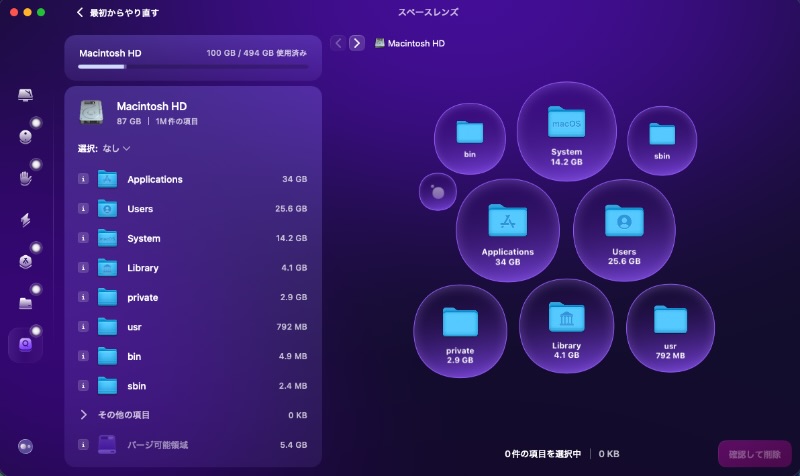This screenshot has height=476, width=800.
Task: Open the Protection hand icon module
Action: (25, 178)
